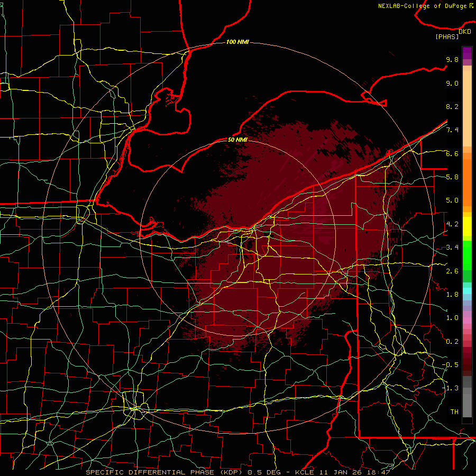Click the 100 NMI range ring label
The image size is (476, 476).
tap(237, 42)
